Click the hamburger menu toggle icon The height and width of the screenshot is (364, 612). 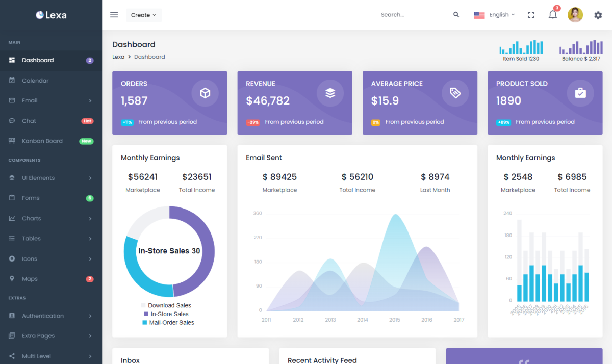[x=114, y=15]
